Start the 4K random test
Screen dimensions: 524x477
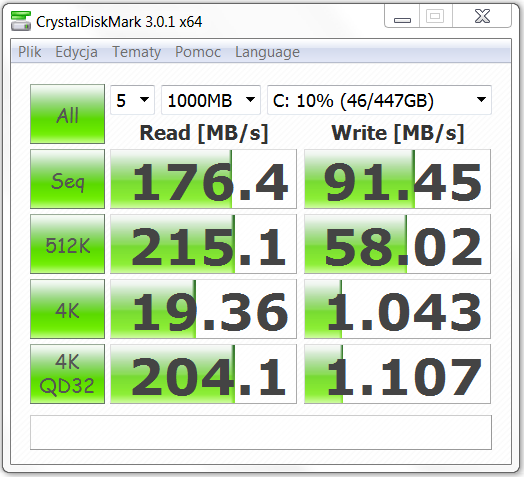coord(67,309)
